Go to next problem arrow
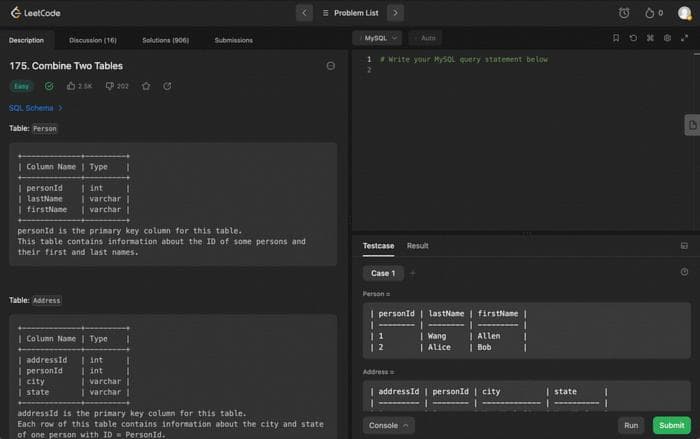700x439 pixels. [x=396, y=13]
